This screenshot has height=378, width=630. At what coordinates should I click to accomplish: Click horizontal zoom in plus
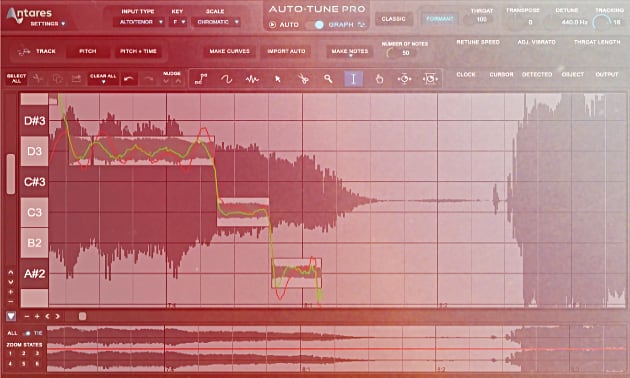(x=37, y=317)
